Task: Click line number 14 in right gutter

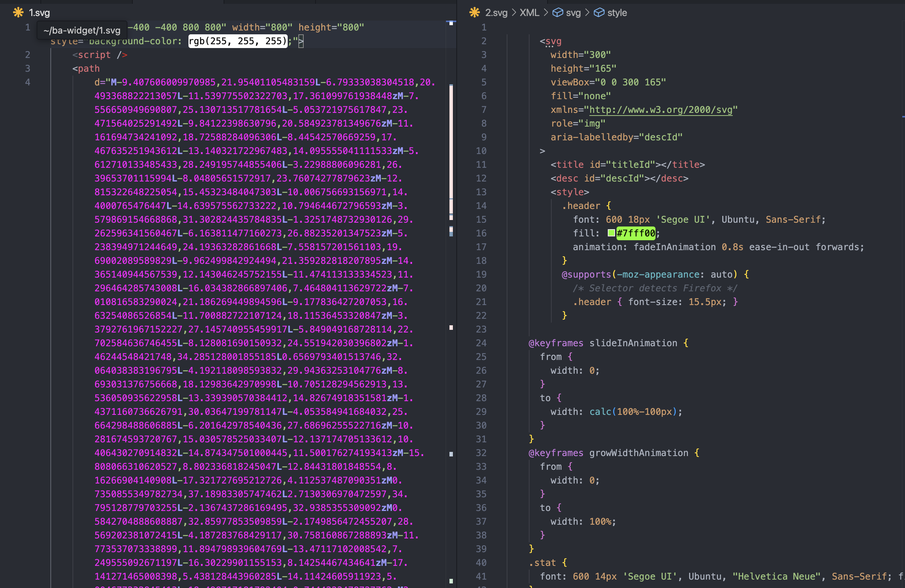Action: [x=481, y=206]
